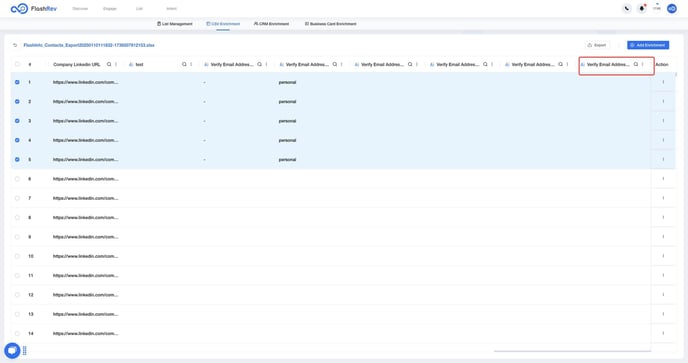688x363 pixels.
Task: Go back using the return arrow icon
Action: tap(15, 45)
